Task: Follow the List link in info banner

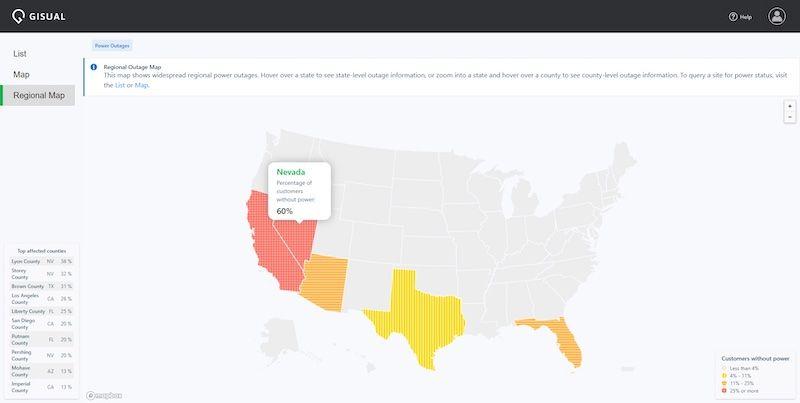Action: pos(120,85)
